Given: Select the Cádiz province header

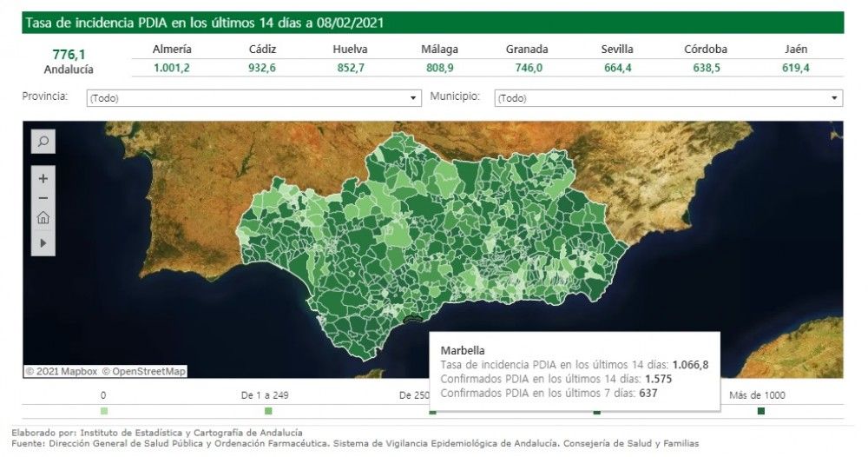Looking at the screenshot, I should (262, 49).
